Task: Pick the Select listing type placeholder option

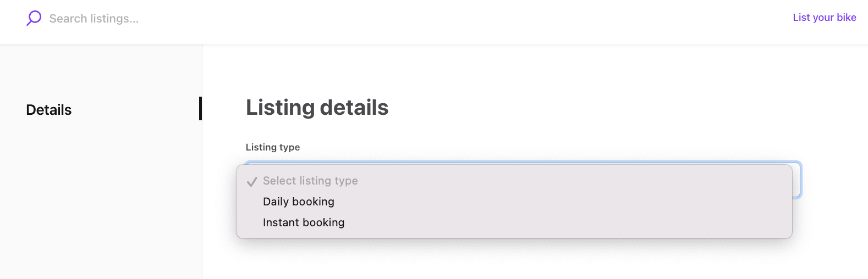Action: coord(310,181)
